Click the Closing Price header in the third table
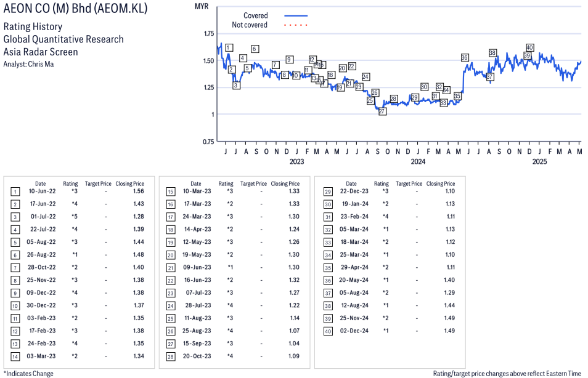Image resolution: width=588 pixels, height=378 pixels. coord(441,183)
